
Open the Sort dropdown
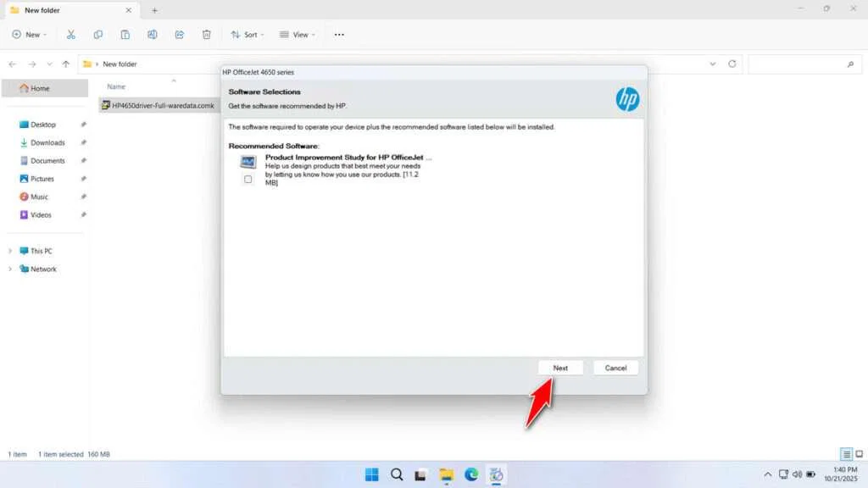tap(247, 34)
